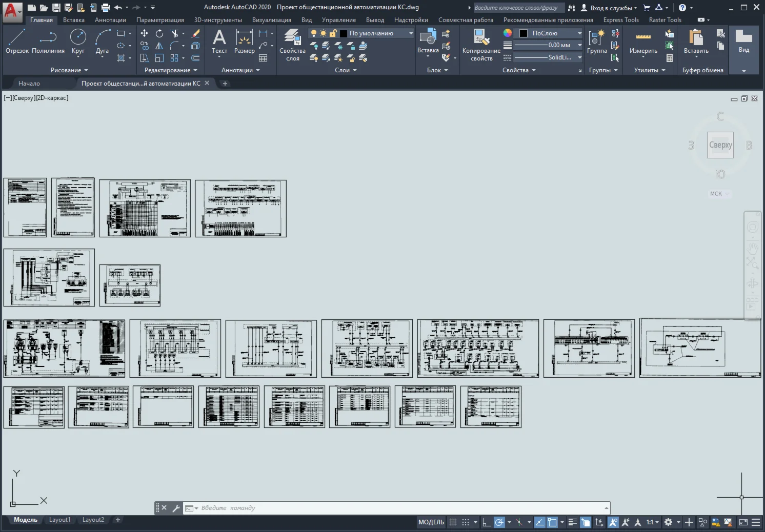Click the Offset tool icon
This screenshot has width=765, height=532.
tap(195, 58)
